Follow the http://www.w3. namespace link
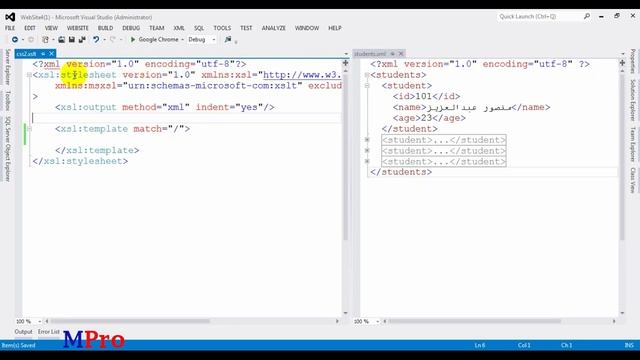This screenshot has height=360, width=640. pyautogui.click(x=302, y=75)
